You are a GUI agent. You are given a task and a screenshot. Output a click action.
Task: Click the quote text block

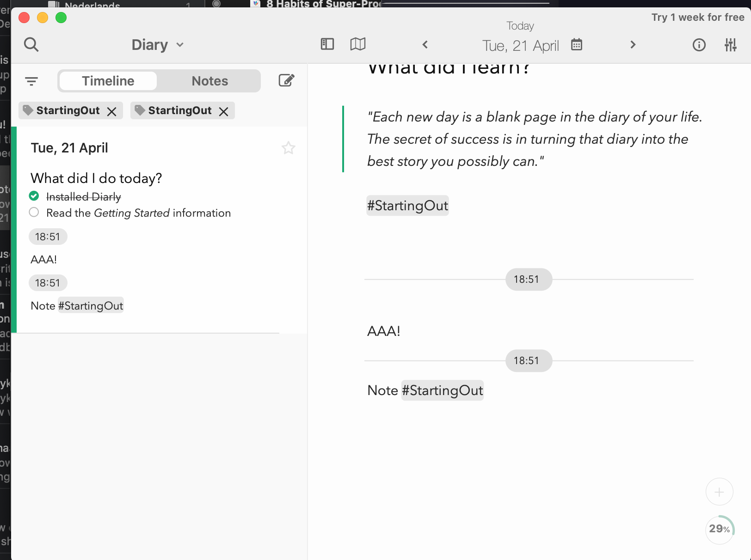coord(534,139)
